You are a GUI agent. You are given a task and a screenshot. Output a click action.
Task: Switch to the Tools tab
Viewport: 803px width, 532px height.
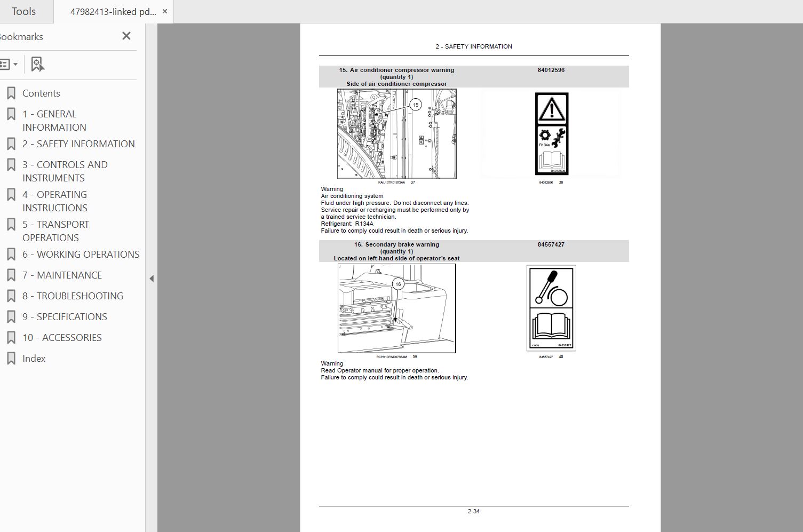tap(24, 11)
